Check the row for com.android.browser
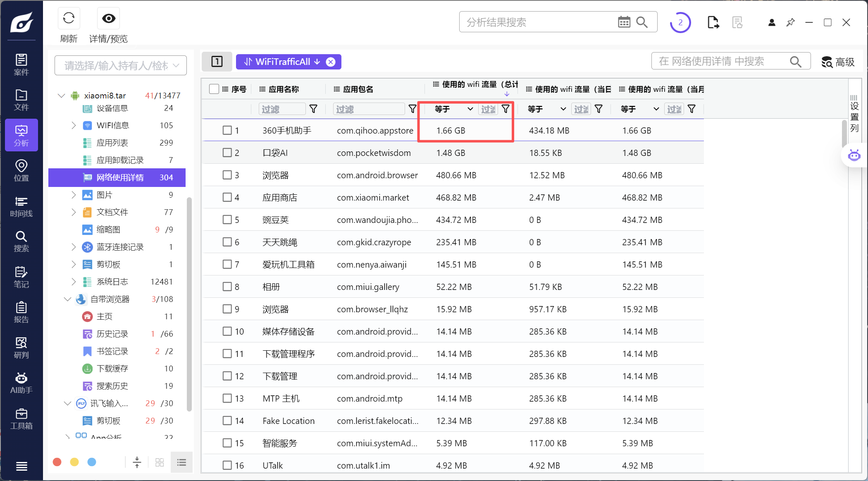Viewport: 868px width, 481px height. 227,175
